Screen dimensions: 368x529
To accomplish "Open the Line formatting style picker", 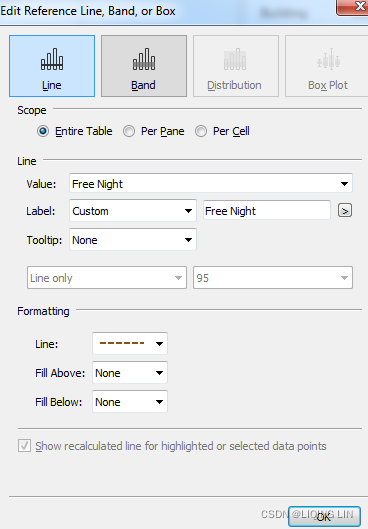I will [130, 343].
